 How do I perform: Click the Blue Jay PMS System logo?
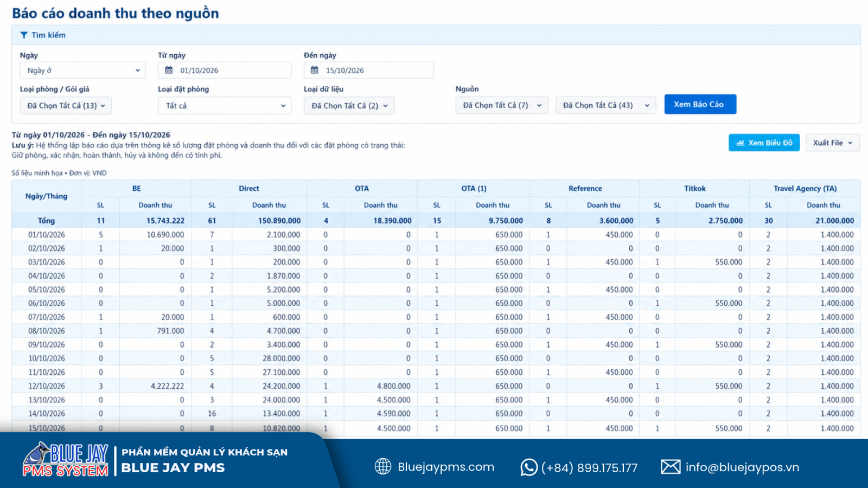click(66, 460)
